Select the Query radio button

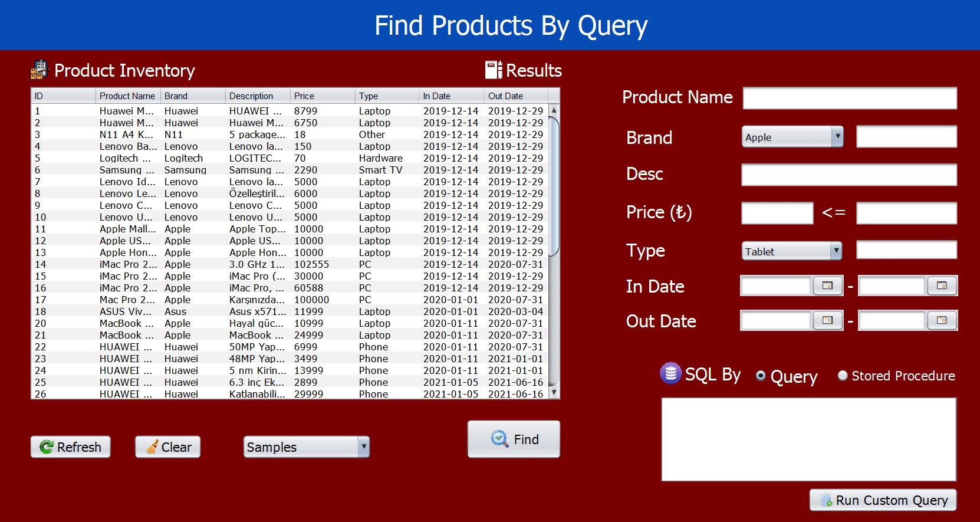(x=761, y=376)
